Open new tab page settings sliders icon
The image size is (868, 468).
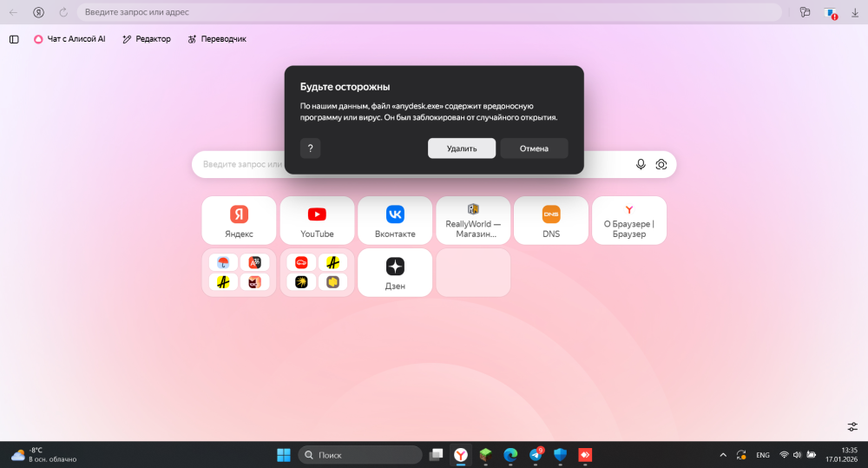852,426
